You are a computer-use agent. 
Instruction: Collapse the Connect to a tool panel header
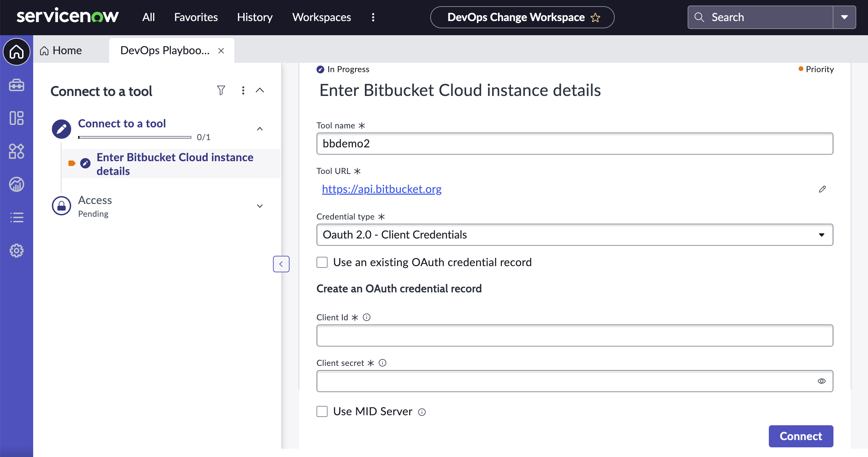[260, 90]
